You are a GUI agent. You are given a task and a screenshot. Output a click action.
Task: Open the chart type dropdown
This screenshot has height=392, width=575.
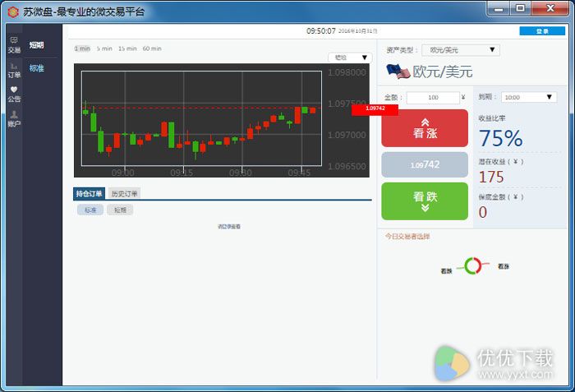[x=350, y=58]
